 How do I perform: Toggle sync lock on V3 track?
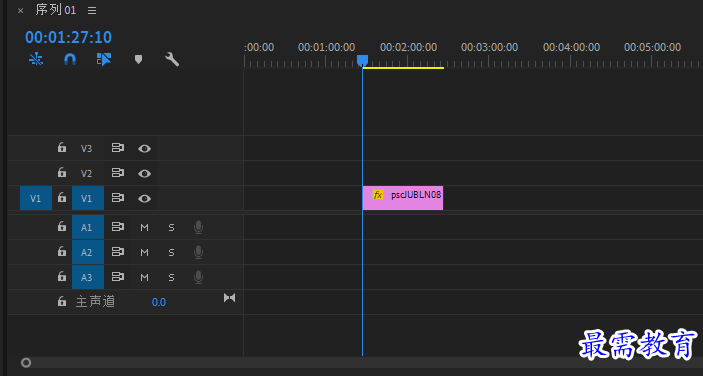pyautogui.click(x=117, y=148)
